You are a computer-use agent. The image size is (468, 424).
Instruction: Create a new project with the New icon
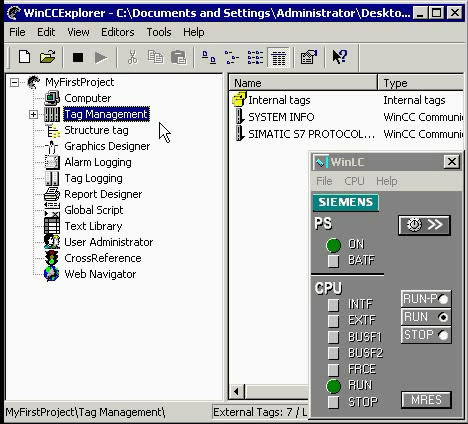(25, 57)
